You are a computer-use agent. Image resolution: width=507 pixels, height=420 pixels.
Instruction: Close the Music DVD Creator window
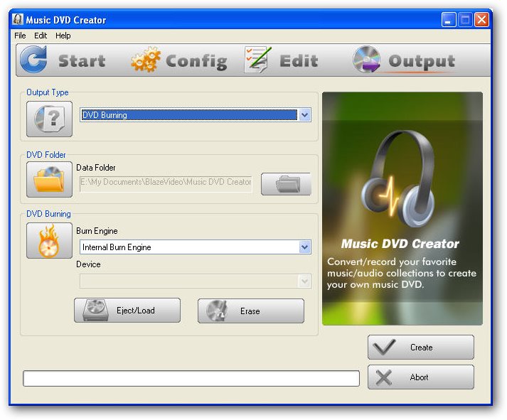point(481,20)
